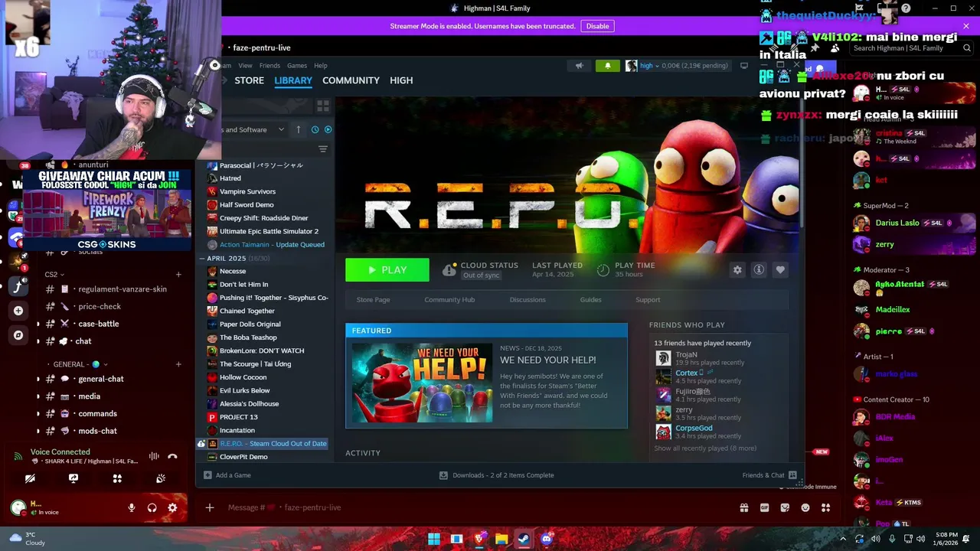The width and height of the screenshot is (980, 551).
Task: Show all recently played friends
Action: coord(705,448)
